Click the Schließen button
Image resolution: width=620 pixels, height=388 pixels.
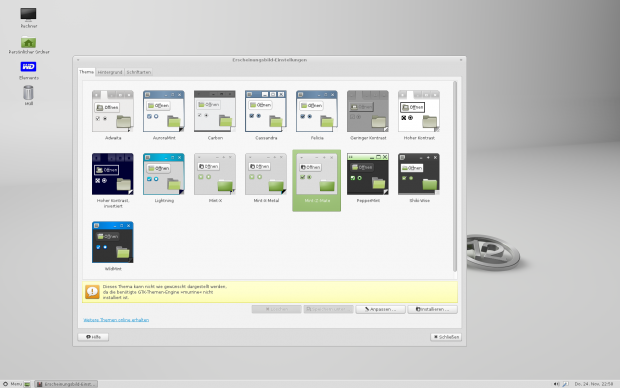coord(446,337)
